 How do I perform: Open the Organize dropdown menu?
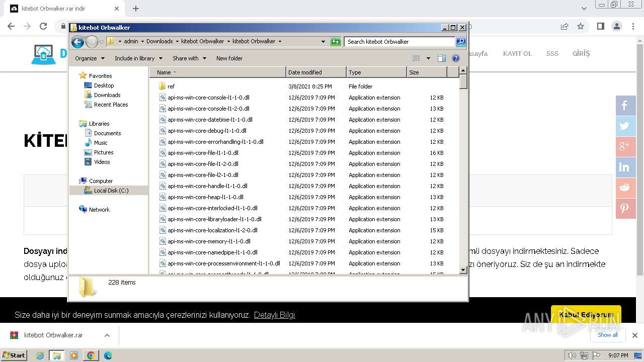90,58
